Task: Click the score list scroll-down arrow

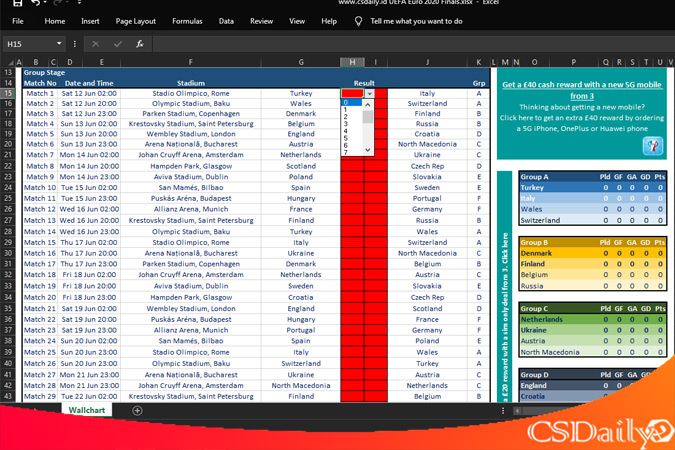Action: 368,150
